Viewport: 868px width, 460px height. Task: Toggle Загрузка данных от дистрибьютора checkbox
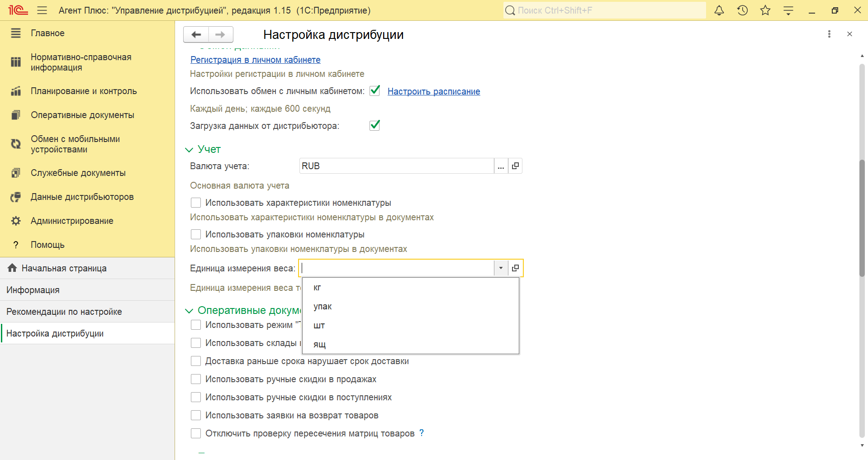coord(375,125)
